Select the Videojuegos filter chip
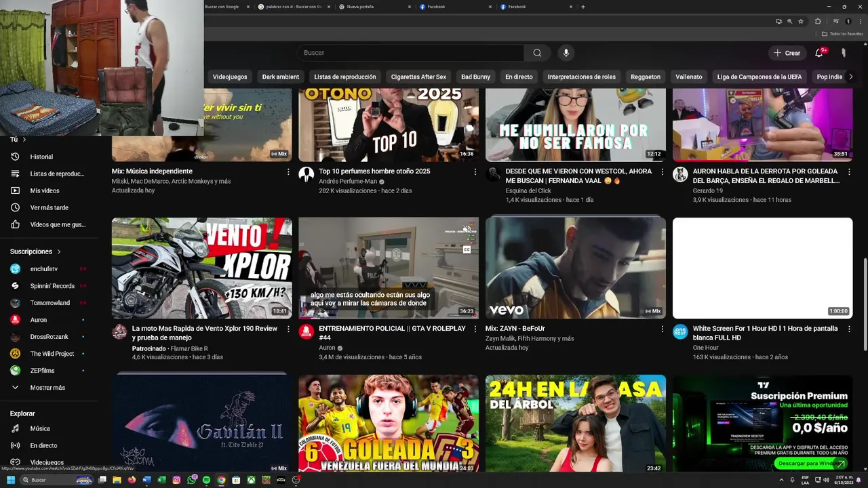The width and height of the screenshot is (868, 488). (x=230, y=77)
